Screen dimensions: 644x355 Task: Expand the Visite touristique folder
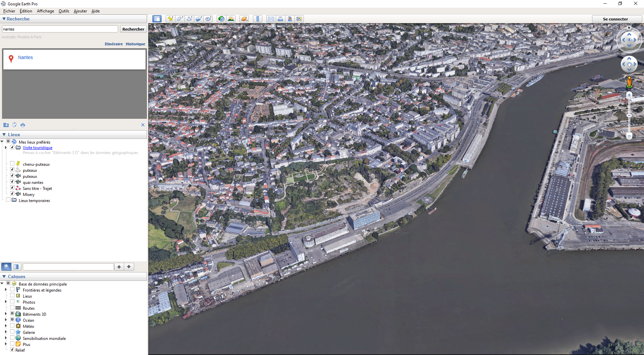coord(6,147)
